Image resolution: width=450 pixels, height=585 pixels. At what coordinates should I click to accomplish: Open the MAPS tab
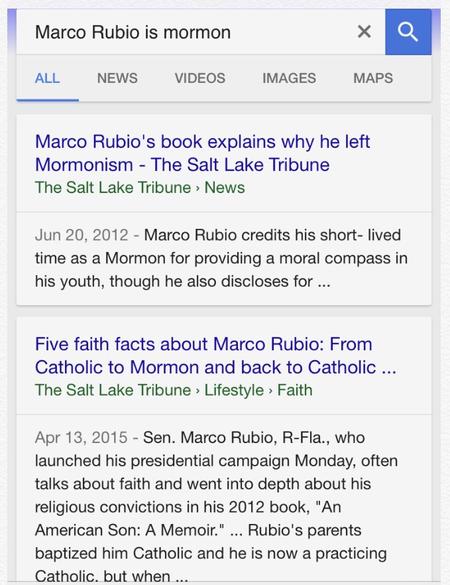[x=373, y=78]
